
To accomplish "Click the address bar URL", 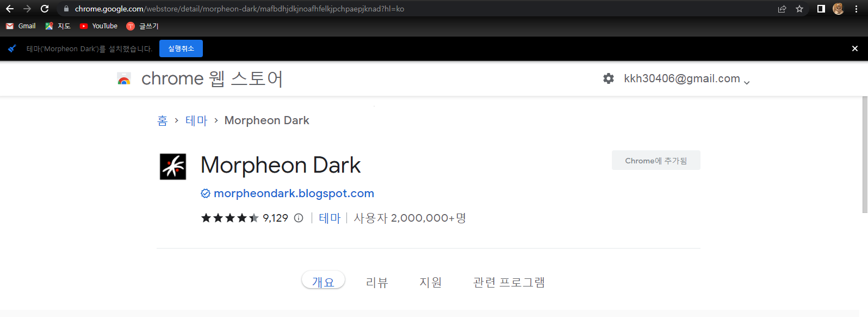I will [239, 9].
